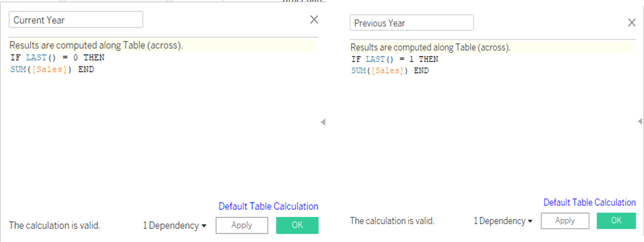Confirm Previous Year calculation with OK

click(616, 221)
